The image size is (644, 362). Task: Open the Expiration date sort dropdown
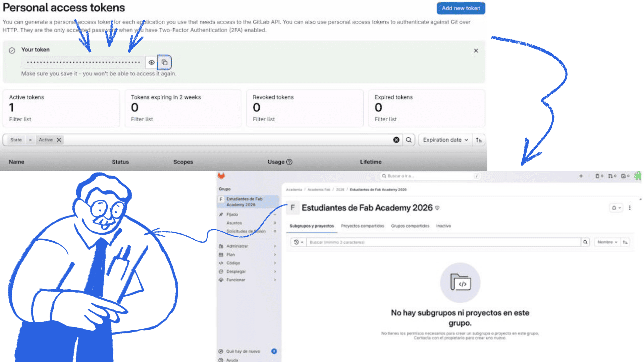(445, 140)
